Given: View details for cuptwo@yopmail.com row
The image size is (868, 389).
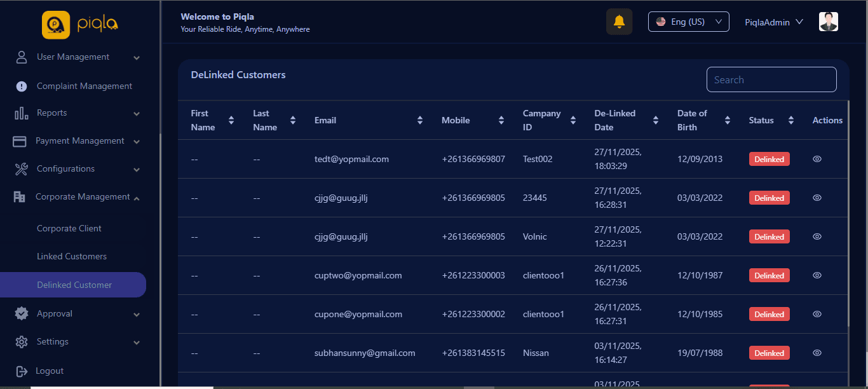Looking at the screenshot, I should click(x=817, y=275).
